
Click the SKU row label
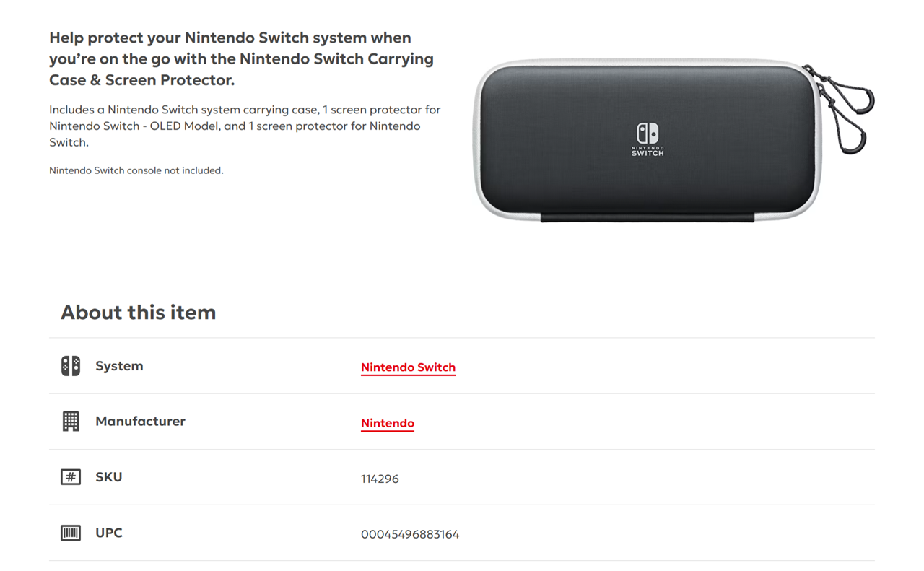pos(109,477)
